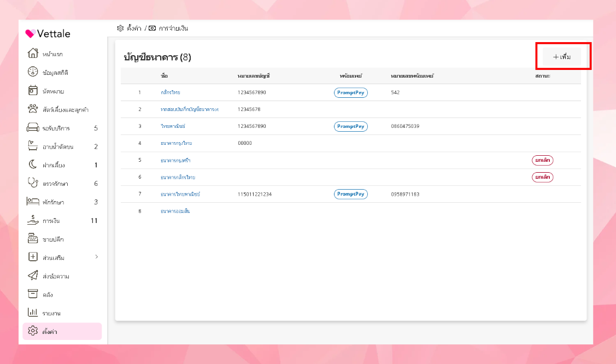This screenshot has height=364, width=616.
Task: Click the Vettale heart logo
Action: click(30, 34)
